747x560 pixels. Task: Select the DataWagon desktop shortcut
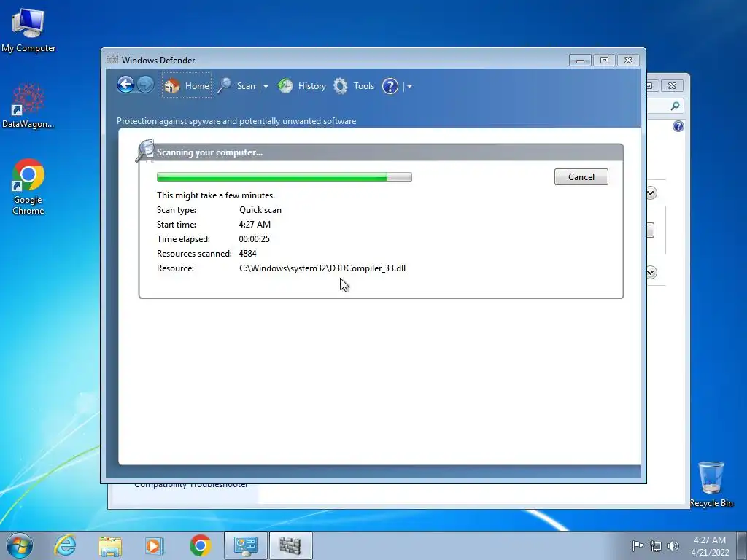click(28, 105)
